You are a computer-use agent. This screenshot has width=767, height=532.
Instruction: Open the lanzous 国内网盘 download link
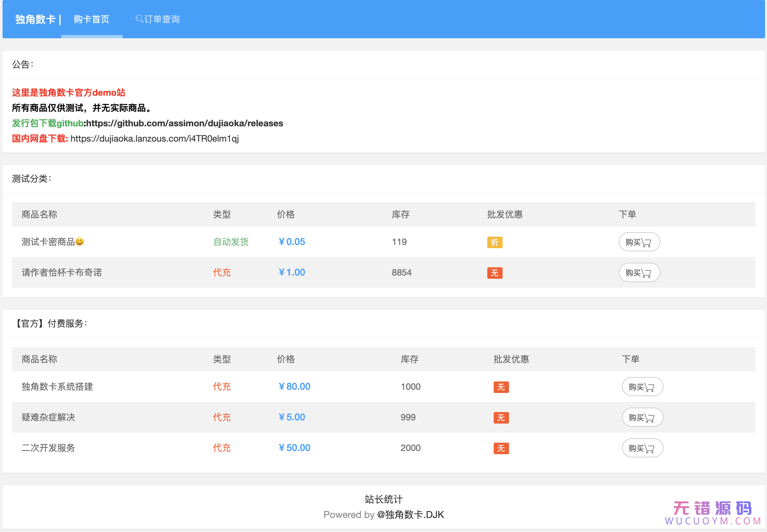click(x=155, y=139)
